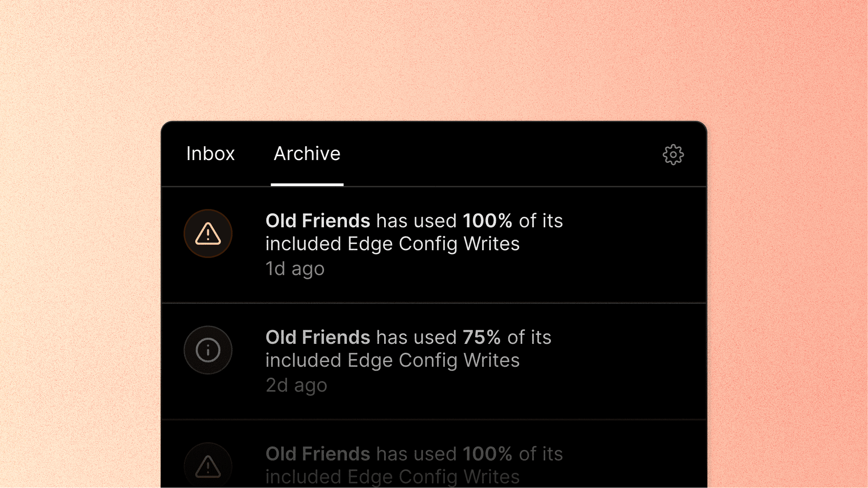The image size is (868, 488).
Task: Open notification settings via the gear
Action: coord(673,154)
